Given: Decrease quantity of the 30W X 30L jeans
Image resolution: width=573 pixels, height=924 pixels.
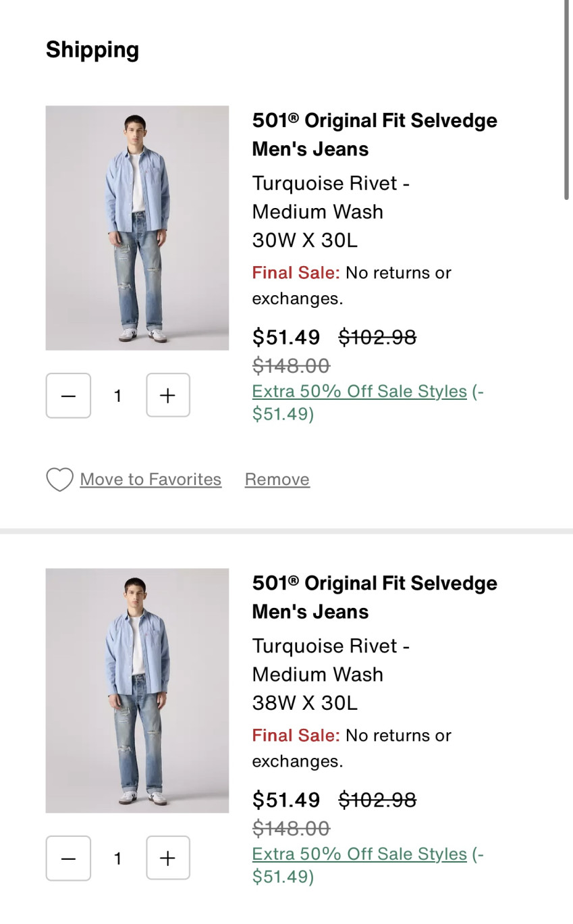Looking at the screenshot, I should 68,396.
